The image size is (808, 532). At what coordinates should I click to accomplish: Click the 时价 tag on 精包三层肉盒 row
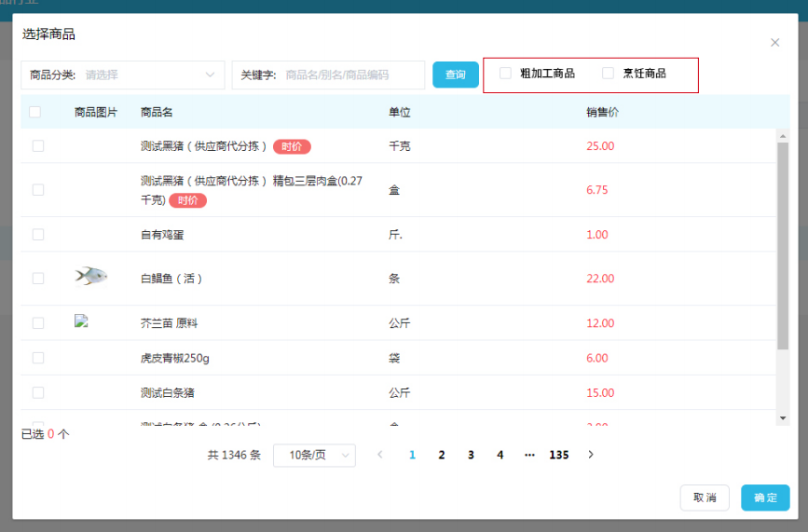click(187, 200)
